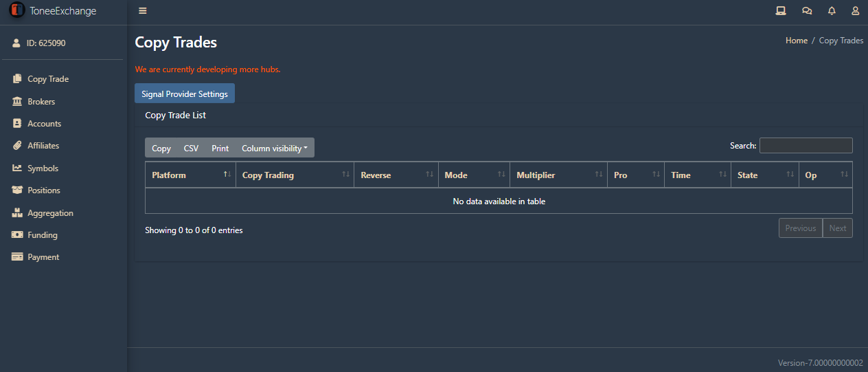Click the Brokers bank icon
This screenshot has width=868, height=372.
coord(17,101)
